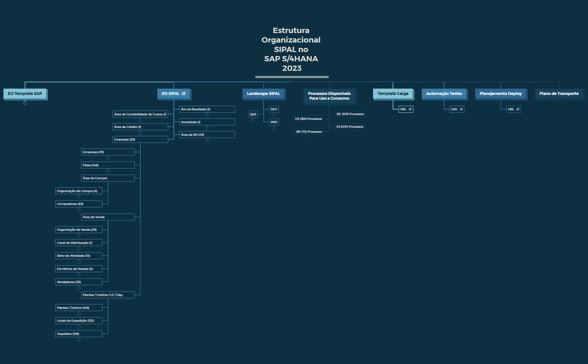The image size is (588, 364).
Task: Expand count circle under the Depósitos (518) node
Action: click(79, 340)
